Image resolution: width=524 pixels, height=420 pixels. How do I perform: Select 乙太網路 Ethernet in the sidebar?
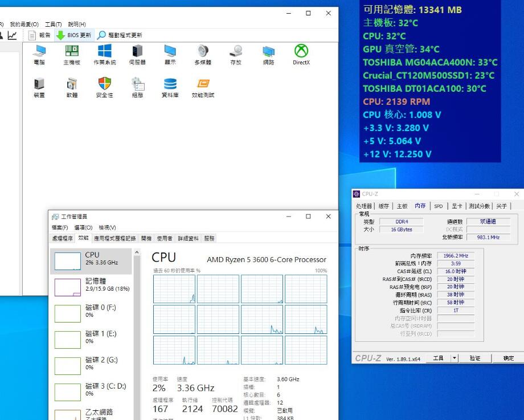point(91,413)
